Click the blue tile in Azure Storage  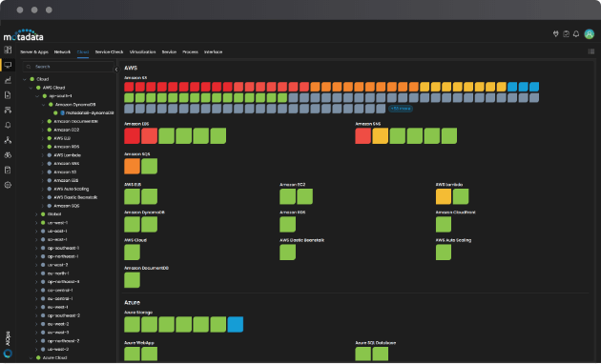coord(236,324)
